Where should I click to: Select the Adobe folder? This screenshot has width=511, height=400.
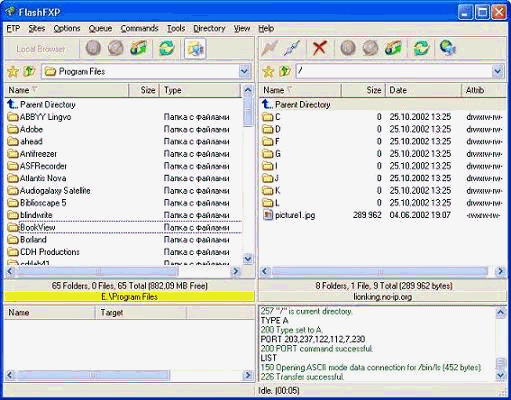[x=25, y=129]
